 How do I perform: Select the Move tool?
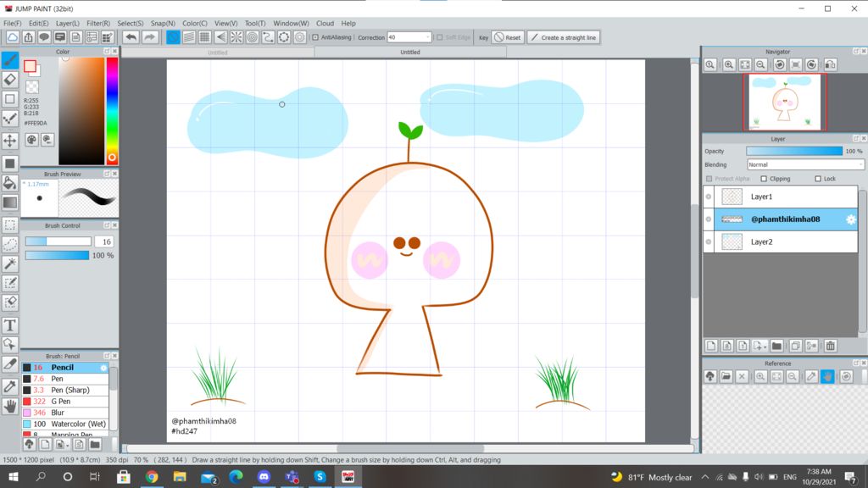click(x=10, y=141)
